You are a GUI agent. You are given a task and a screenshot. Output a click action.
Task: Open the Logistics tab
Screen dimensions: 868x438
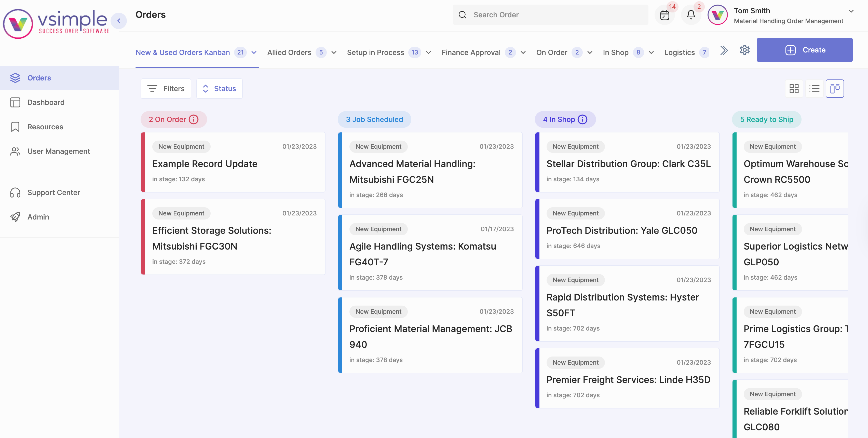click(679, 52)
